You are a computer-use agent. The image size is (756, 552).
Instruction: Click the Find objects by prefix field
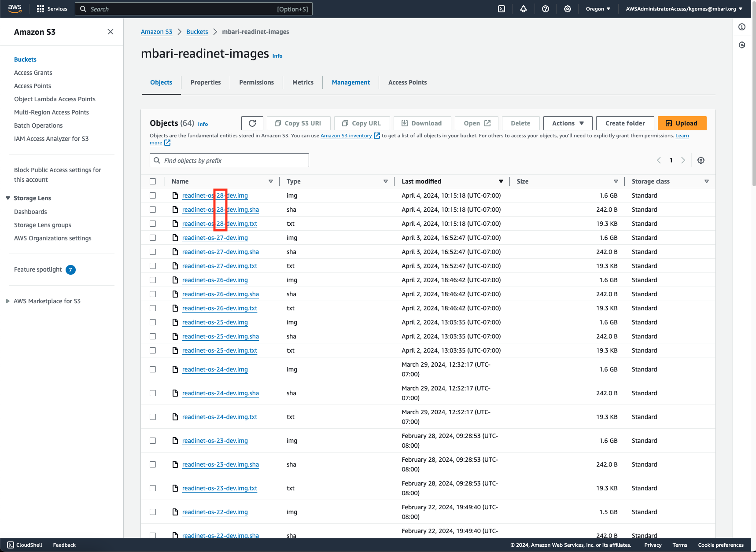tap(229, 160)
